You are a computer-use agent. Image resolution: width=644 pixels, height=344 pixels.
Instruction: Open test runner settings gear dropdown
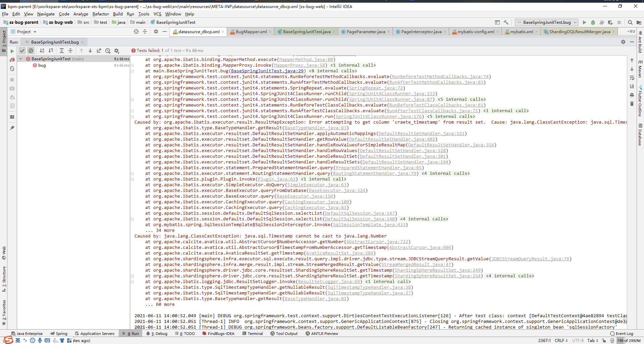click(x=116, y=51)
